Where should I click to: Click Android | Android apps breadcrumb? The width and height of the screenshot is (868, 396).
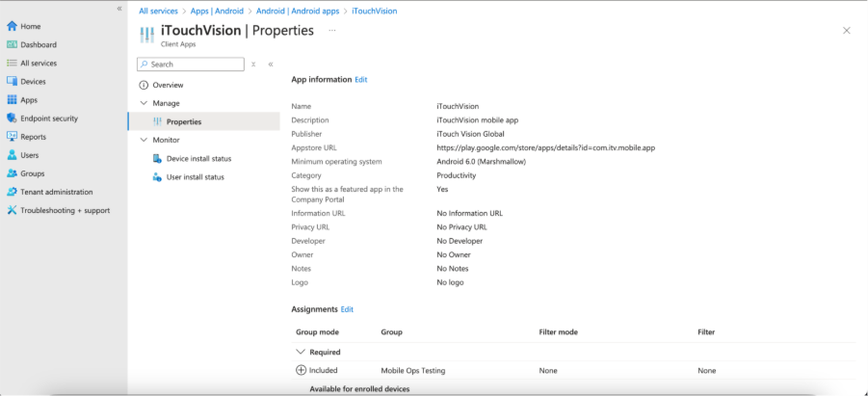click(298, 11)
